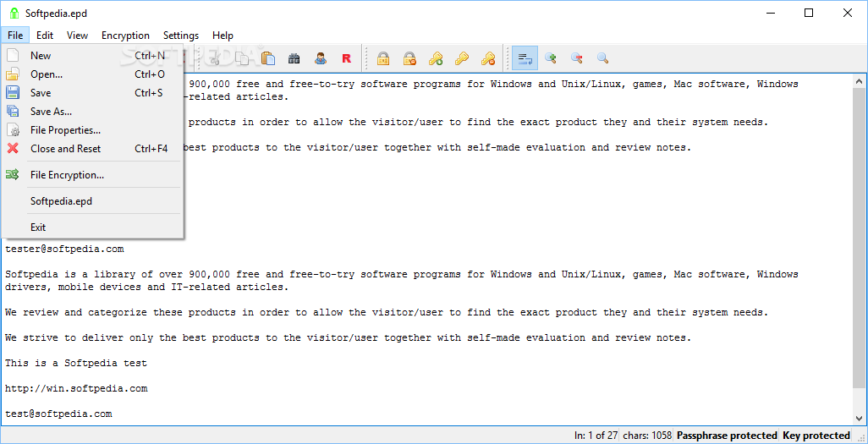This screenshot has width=868, height=444.
Task: Click the text "tester@softpedia.com"
Action: coord(64,249)
